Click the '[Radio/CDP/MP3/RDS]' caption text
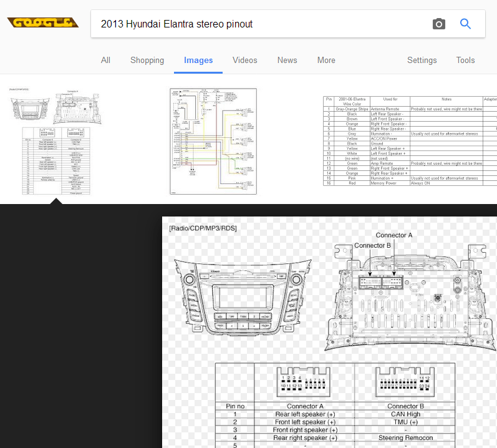 pos(203,228)
